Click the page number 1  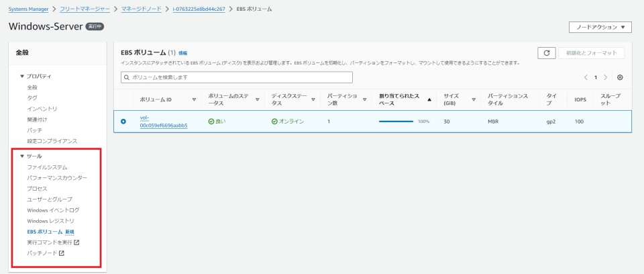click(596, 77)
